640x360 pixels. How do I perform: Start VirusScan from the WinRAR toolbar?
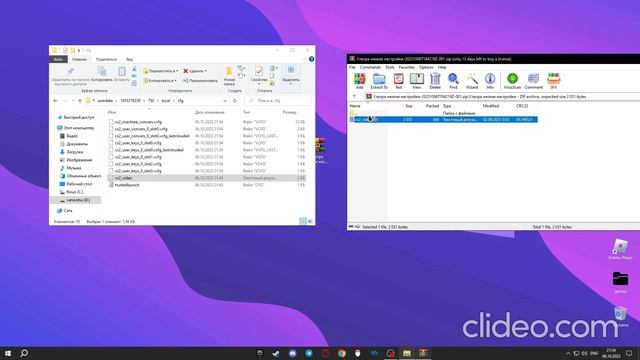(x=512, y=81)
